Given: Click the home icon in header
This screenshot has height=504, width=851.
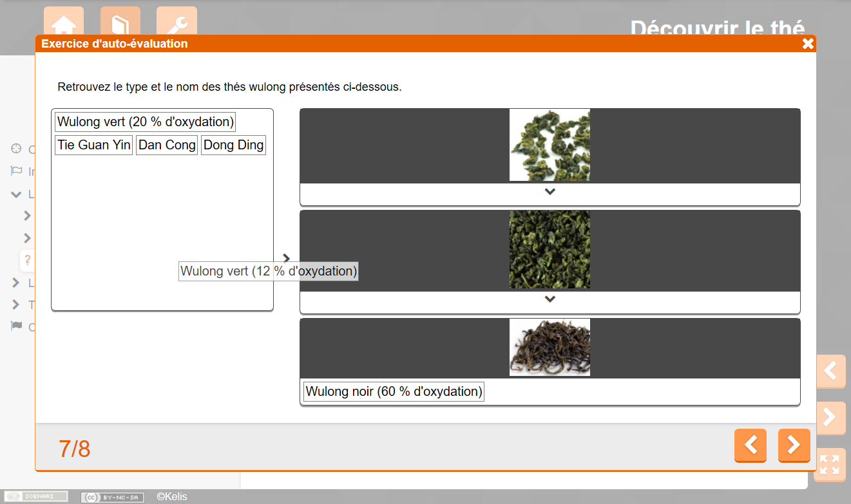Looking at the screenshot, I should click(63, 24).
